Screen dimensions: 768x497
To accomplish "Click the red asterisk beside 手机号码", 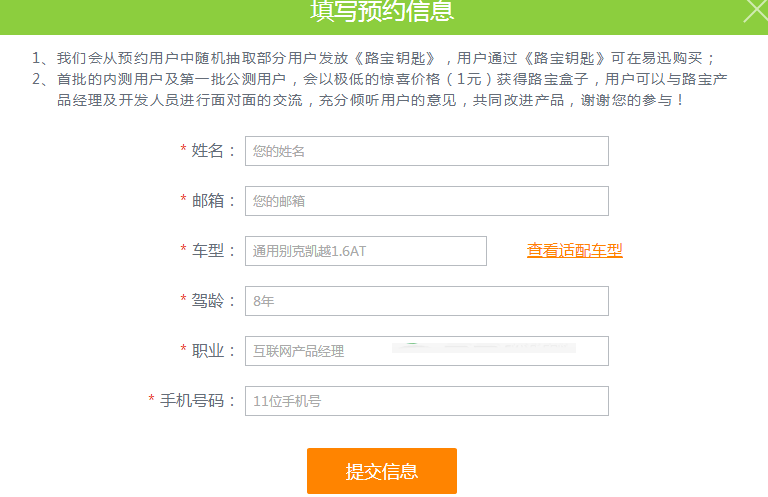I will coord(151,400).
